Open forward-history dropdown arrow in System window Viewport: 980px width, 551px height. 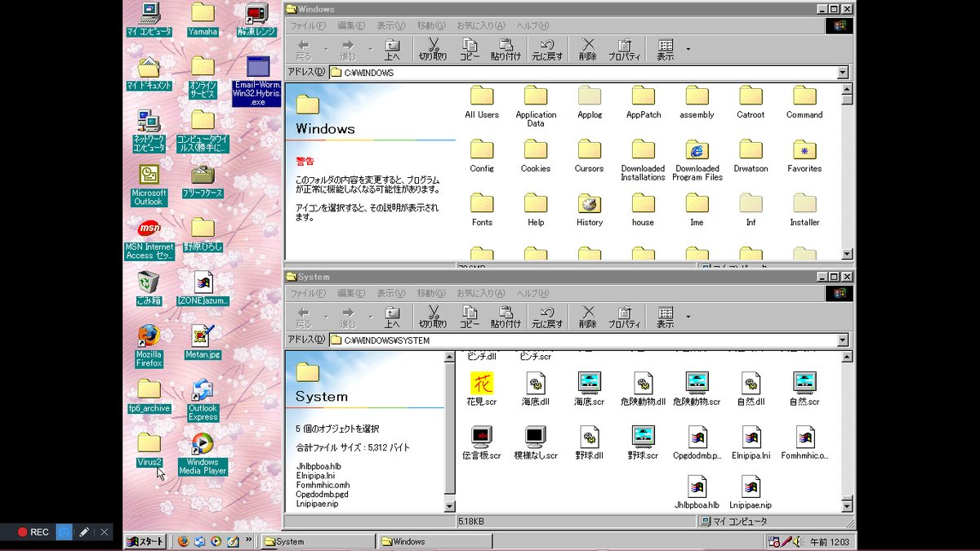[x=369, y=317]
